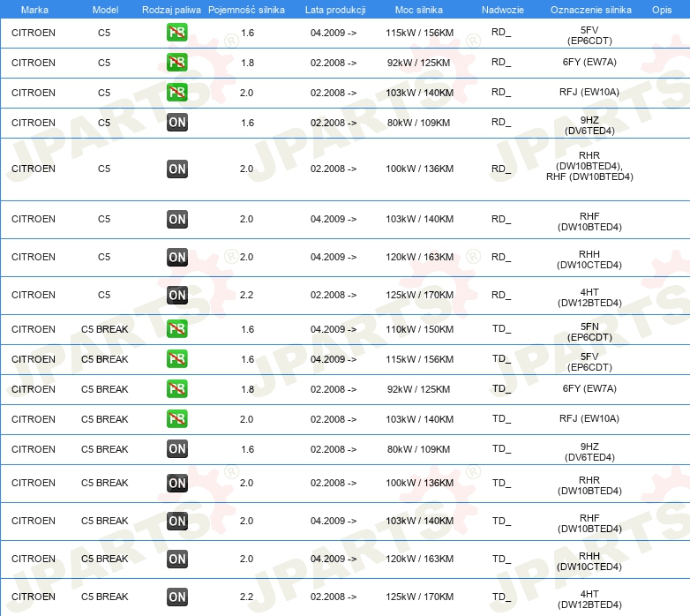Click RHR (DW10BTED4), RHF (DW10BTED4) cell
Image resolution: width=690 pixels, height=616 pixels.
click(589, 166)
